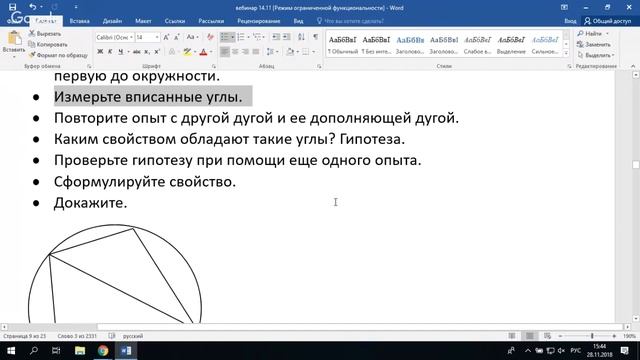Increase font size with the grow icon
The image size is (640, 360).
coord(166,37)
